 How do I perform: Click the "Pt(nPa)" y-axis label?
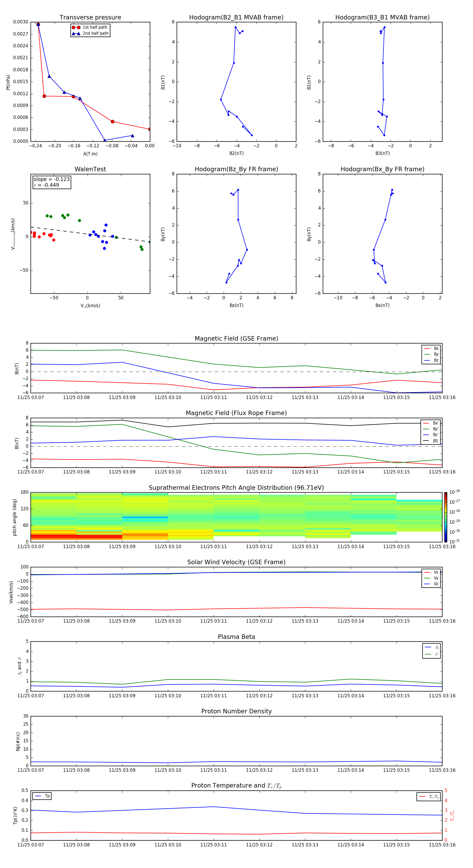(x=8, y=82)
